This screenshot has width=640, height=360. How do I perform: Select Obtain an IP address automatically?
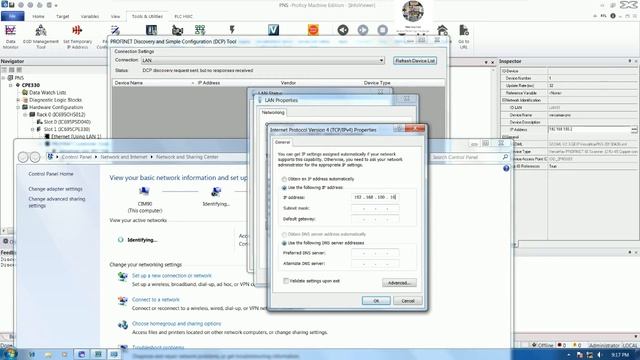point(284,179)
